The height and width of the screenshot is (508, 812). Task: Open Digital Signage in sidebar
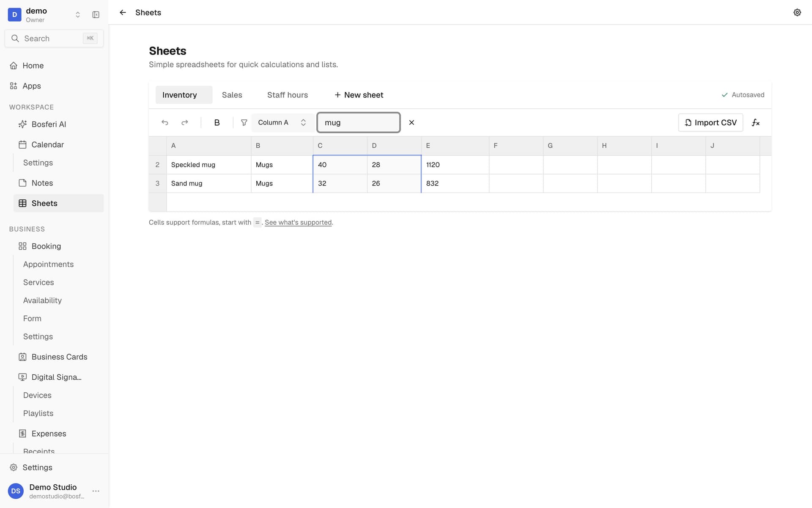click(x=58, y=377)
